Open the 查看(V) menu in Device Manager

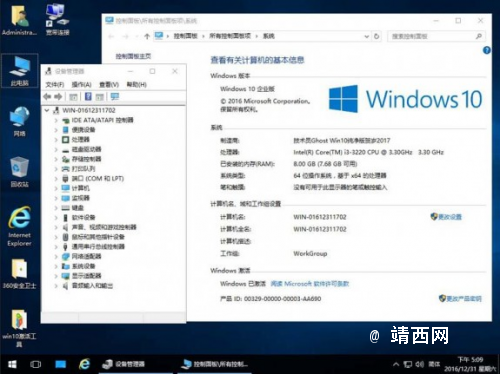109,85
